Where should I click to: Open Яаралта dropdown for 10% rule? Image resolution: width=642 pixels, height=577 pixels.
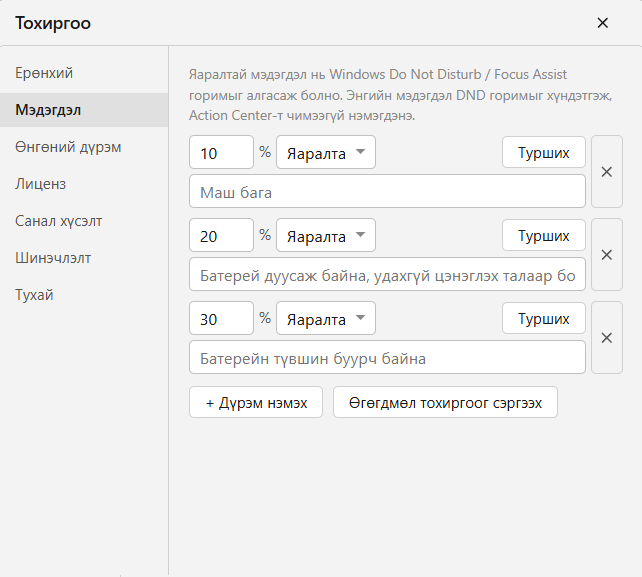click(326, 152)
